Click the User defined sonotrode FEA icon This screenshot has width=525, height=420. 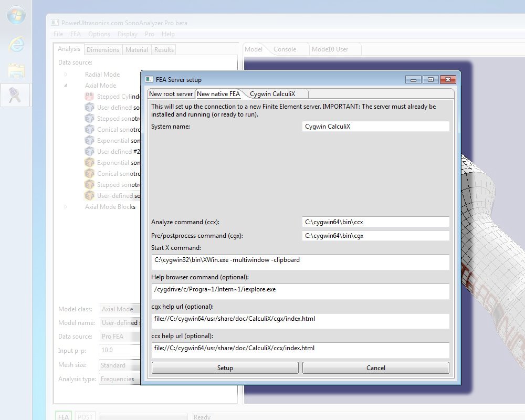pyautogui.click(x=89, y=108)
